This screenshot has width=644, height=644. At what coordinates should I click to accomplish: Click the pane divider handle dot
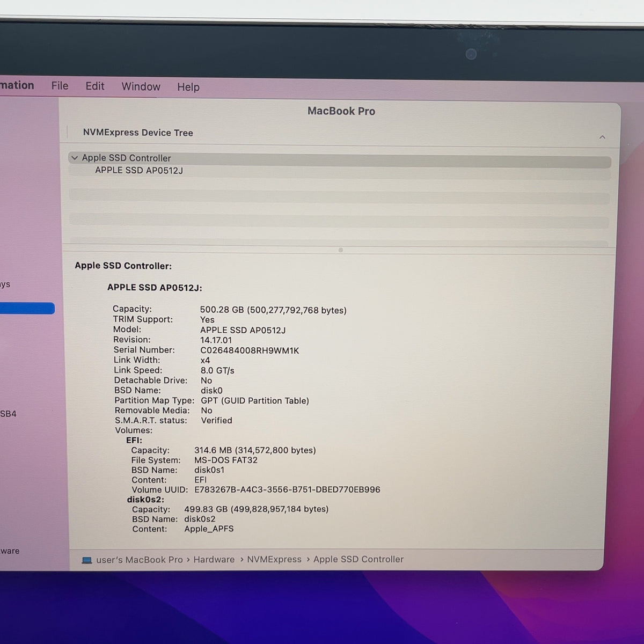(340, 250)
